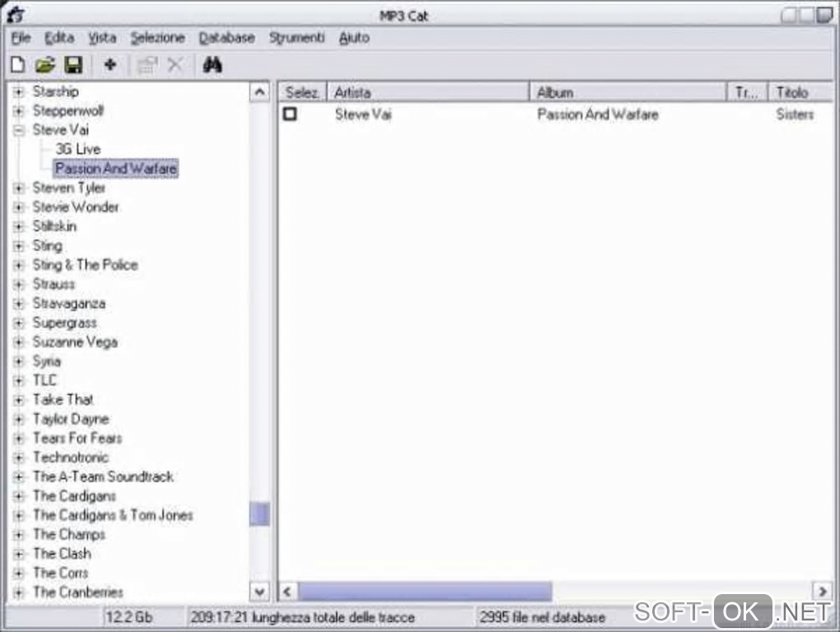Expand the Sting & The Police node
This screenshot has height=632, width=840.
[x=19, y=265]
